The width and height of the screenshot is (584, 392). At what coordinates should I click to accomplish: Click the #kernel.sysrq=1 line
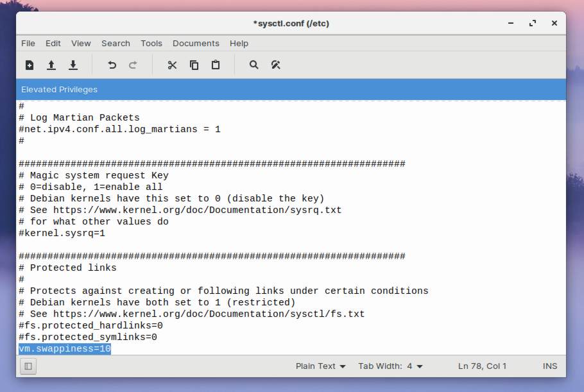[62, 234]
